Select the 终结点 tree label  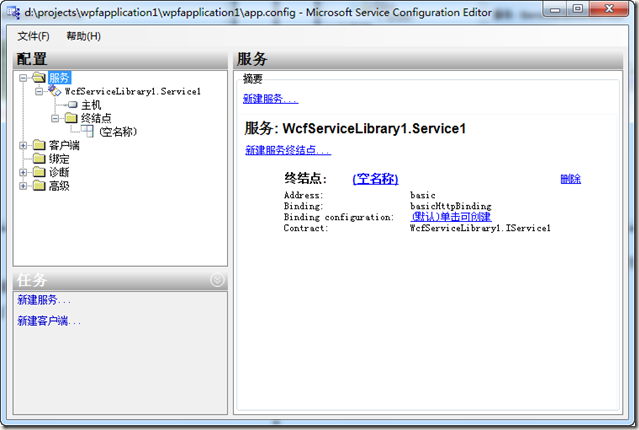pos(96,118)
